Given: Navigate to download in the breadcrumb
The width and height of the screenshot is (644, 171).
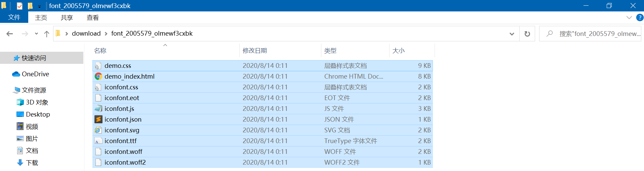Looking at the screenshot, I should 86,34.
